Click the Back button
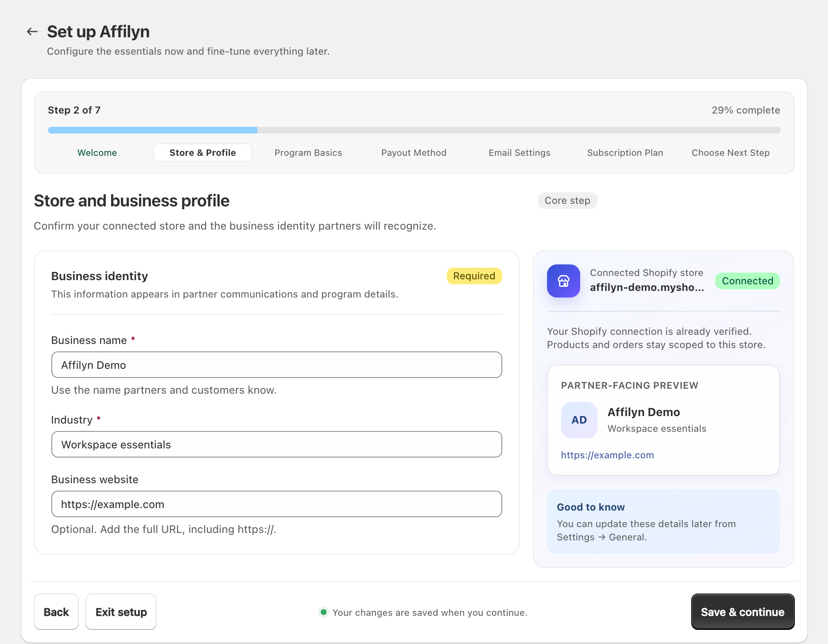 [56, 612]
